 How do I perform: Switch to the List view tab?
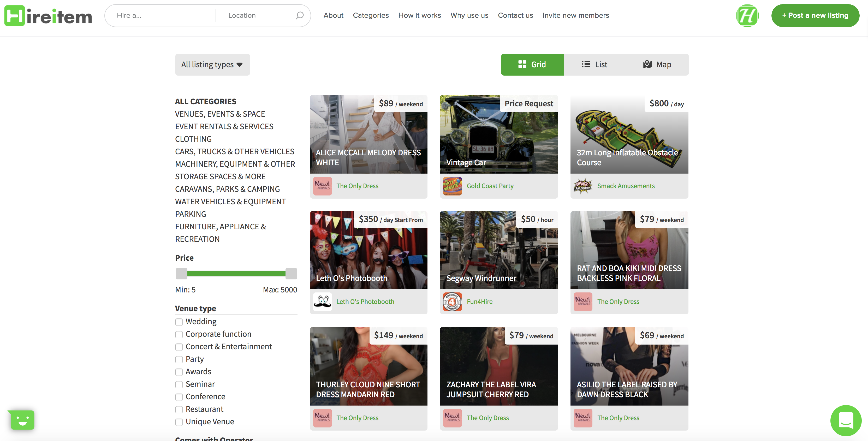pos(594,65)
